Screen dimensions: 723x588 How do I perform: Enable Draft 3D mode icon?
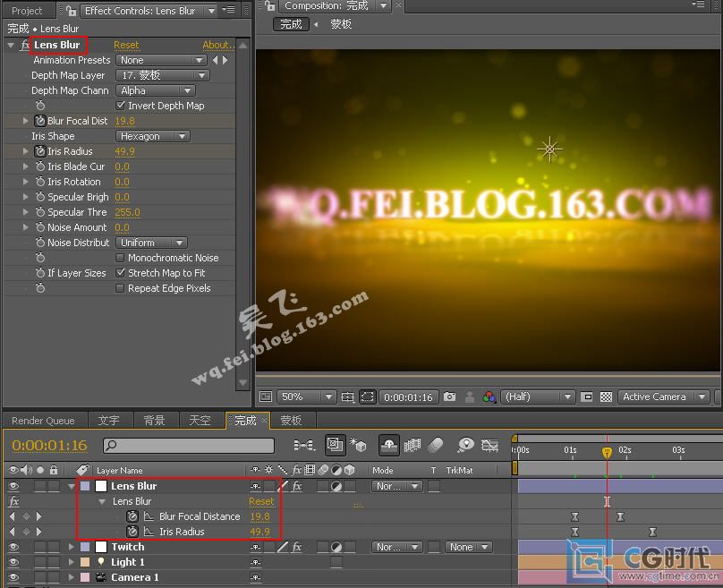(x=358, y=445)
